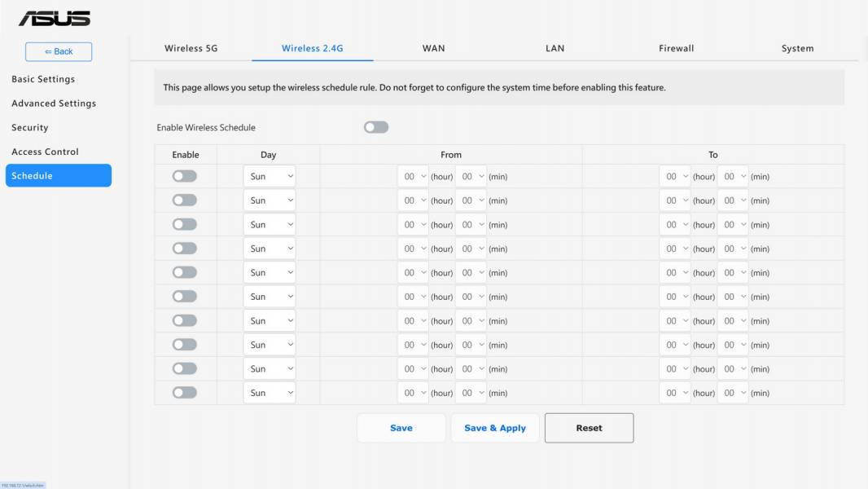This screenshot has height=489, width=868.
Task: Click Save & Apply
Action: 495,428
